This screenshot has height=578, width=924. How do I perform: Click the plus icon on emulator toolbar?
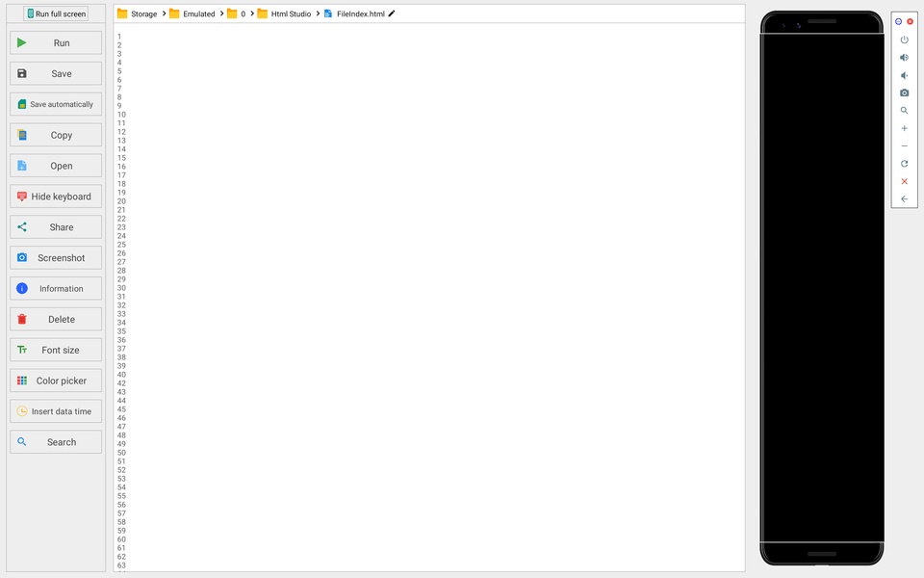904,128
